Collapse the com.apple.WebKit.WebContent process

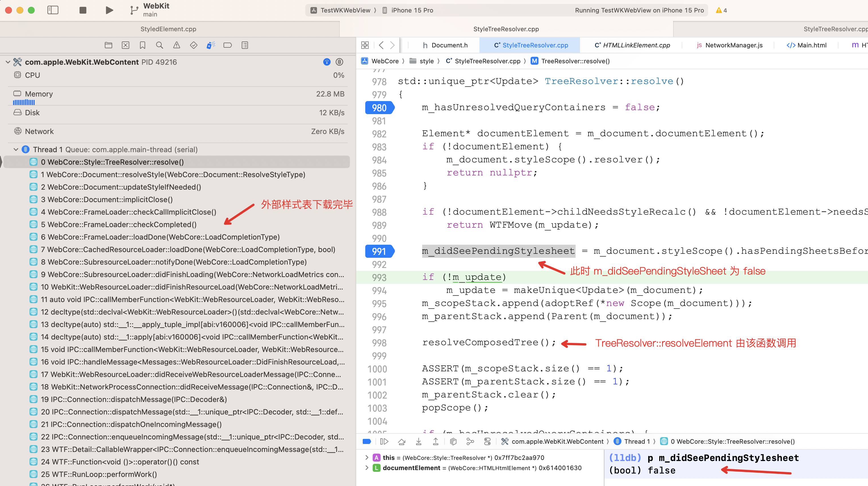tap(8, 62)
